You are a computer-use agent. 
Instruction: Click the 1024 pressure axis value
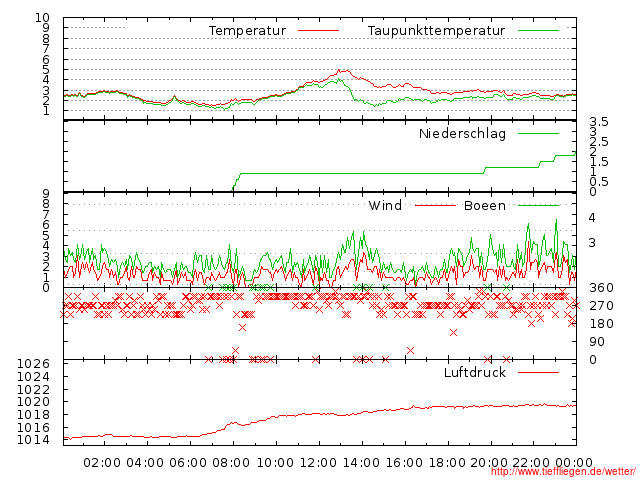click(x=33, y=376)
